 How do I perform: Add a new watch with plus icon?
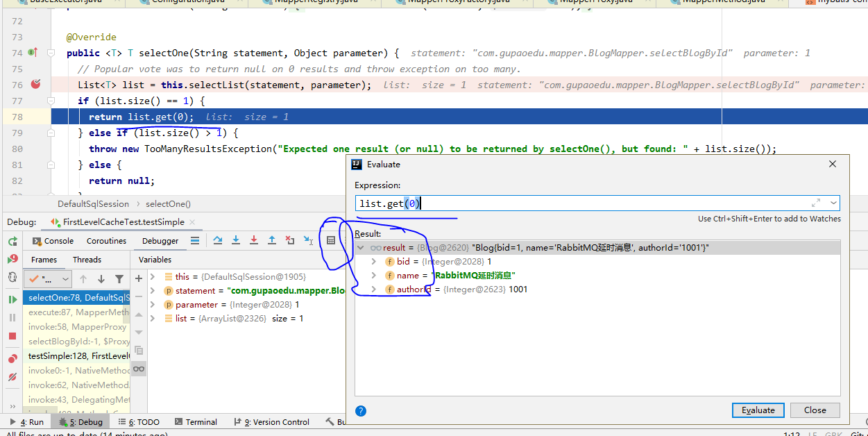[x=139, y=278]
